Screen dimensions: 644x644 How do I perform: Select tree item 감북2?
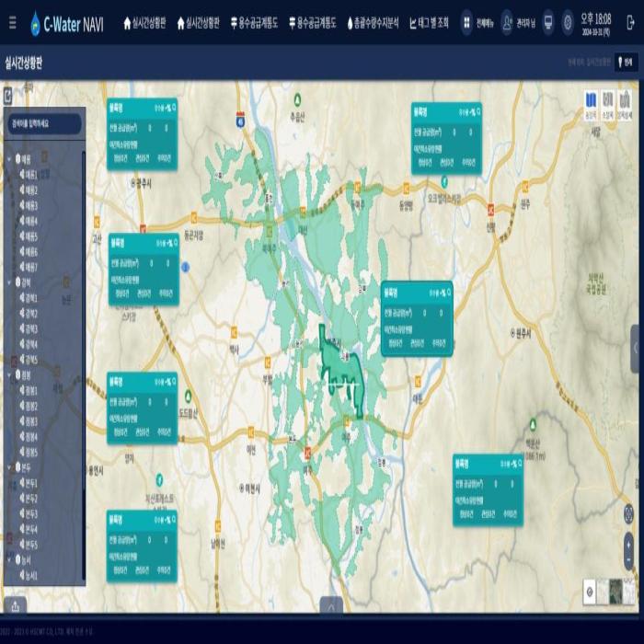(x=29, y=314)
